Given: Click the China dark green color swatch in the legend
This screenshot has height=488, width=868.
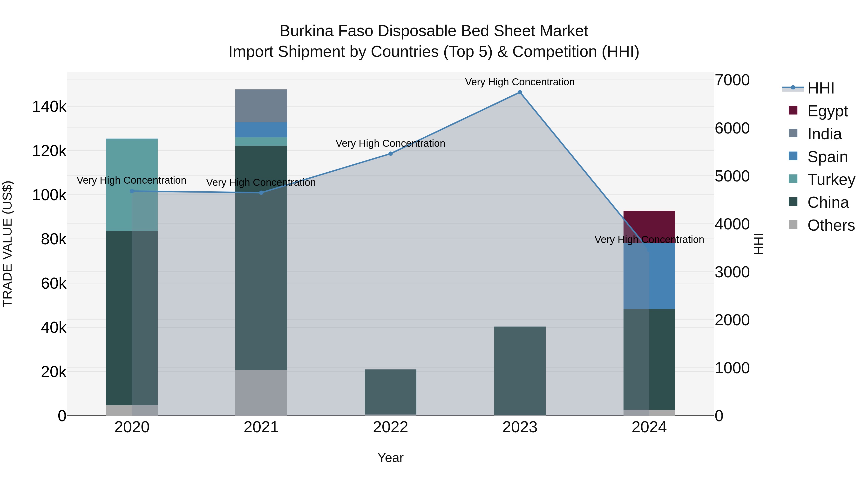Looking at the screenshot, I should pyautogui.click(x=793, y=202).
